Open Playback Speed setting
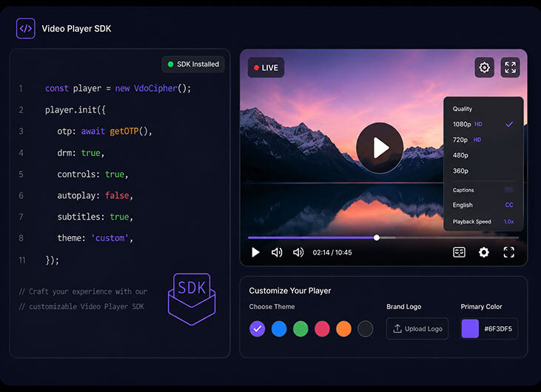Image resolution: width=541 pixels, height=392 pixels. point(483,221)
